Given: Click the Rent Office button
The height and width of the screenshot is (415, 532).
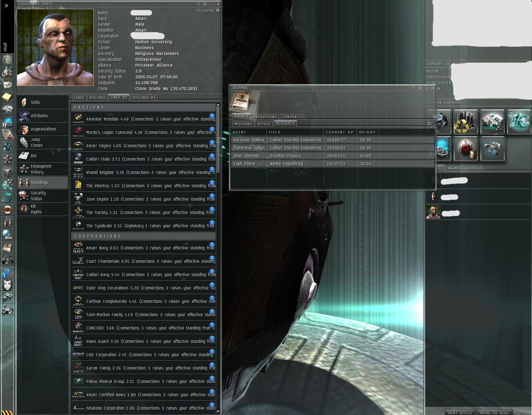Looking at the screenshot, I should pos(460,412).
